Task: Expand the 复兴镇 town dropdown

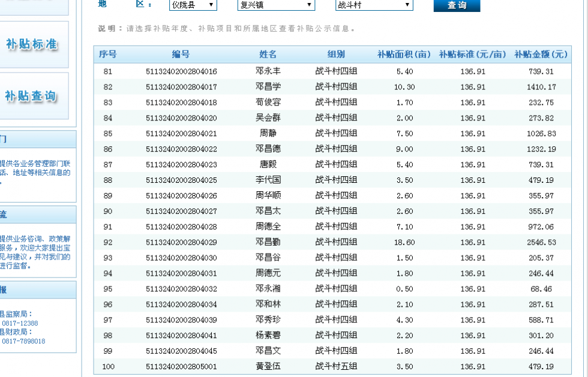Action: 276,5
